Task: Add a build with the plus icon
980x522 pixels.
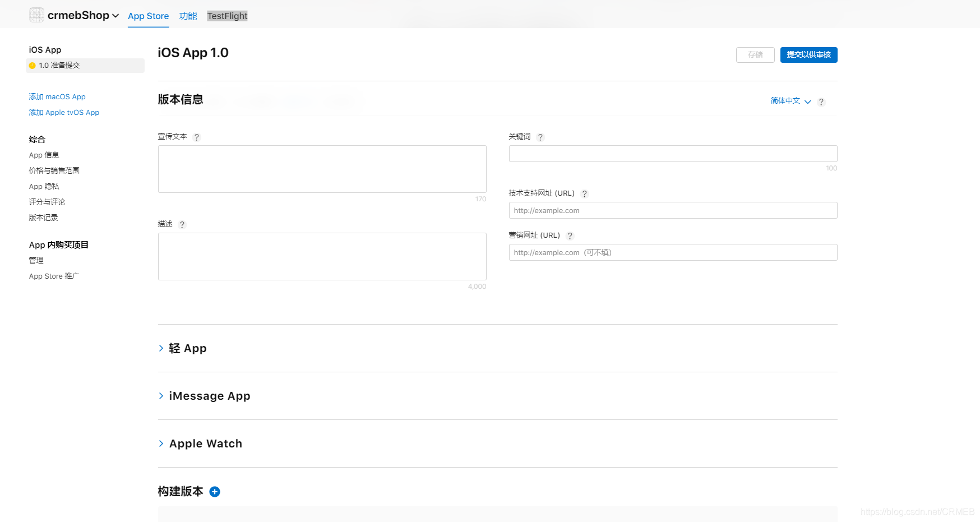Action: pyautogui.click(x=215, y=492)
